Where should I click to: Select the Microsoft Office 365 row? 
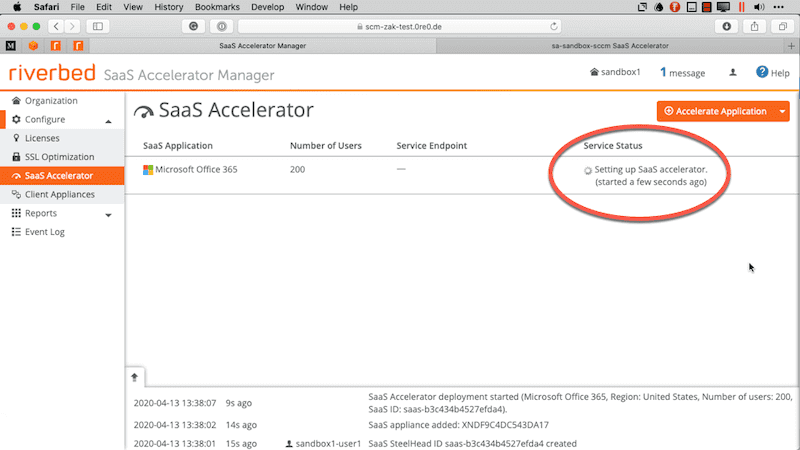[x=462, y=175]
